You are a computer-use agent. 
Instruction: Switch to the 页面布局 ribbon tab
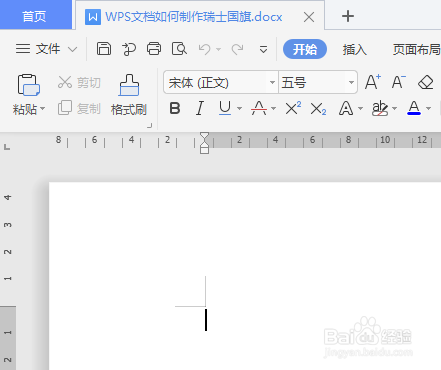pyautogui.click(x=416, y=50)
